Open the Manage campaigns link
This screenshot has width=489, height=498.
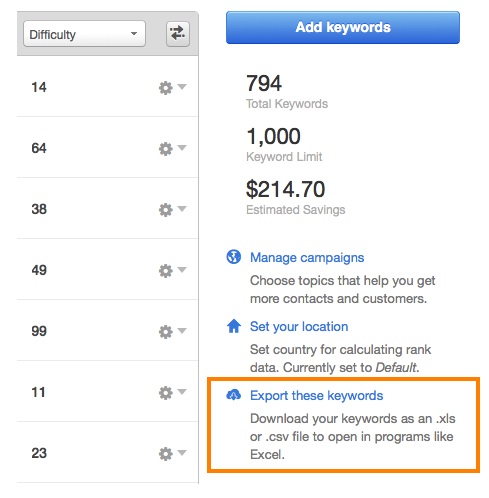click(307, 257)
